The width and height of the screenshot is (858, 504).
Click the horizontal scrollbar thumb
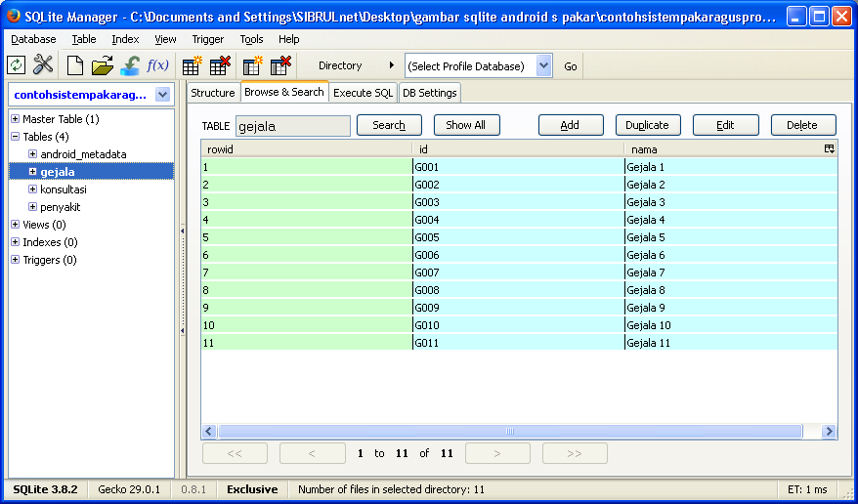pos(510,432)
